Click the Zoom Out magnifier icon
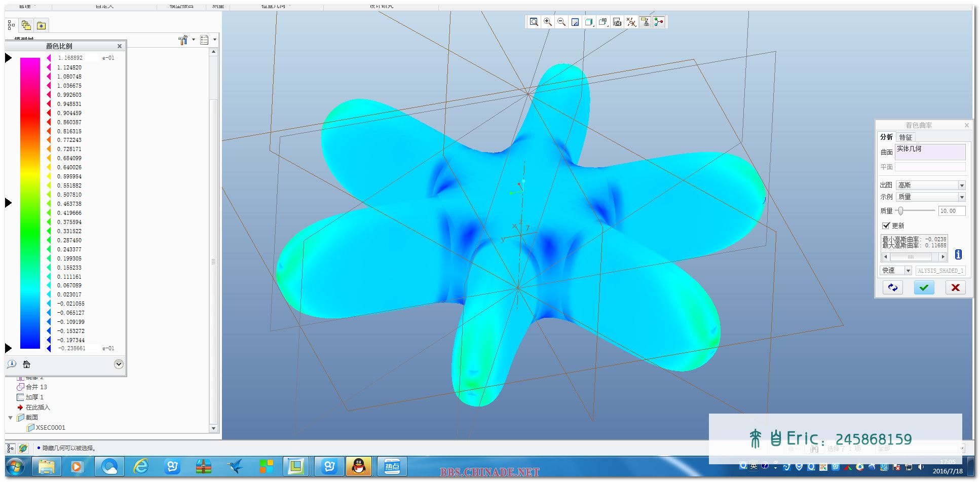 coord(561,22)
